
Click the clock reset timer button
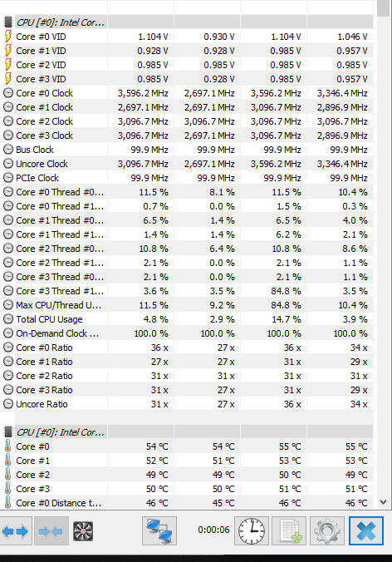click(x=252, y=530)
